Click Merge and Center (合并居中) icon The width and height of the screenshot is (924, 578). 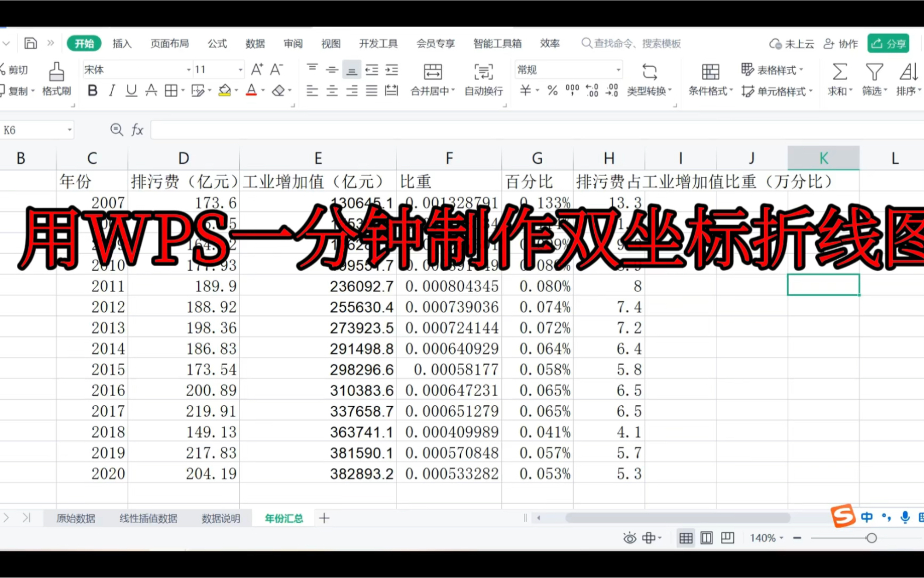tap(433, 72)
